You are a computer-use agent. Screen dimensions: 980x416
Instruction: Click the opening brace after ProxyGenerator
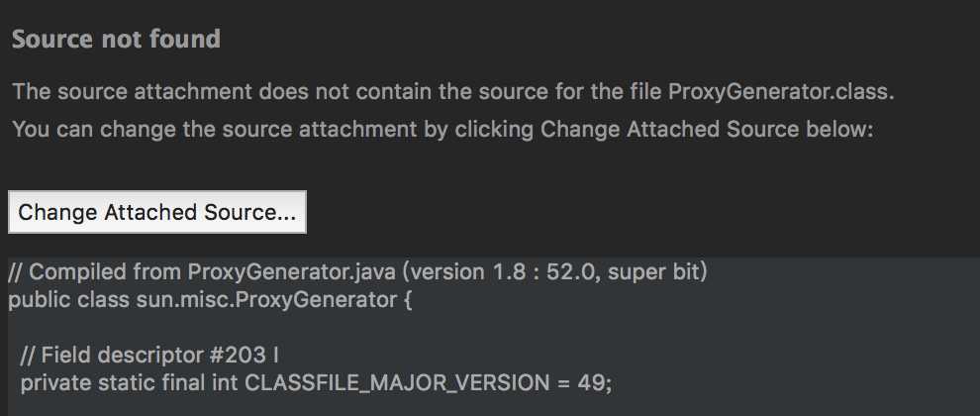(x=408, y=300)
